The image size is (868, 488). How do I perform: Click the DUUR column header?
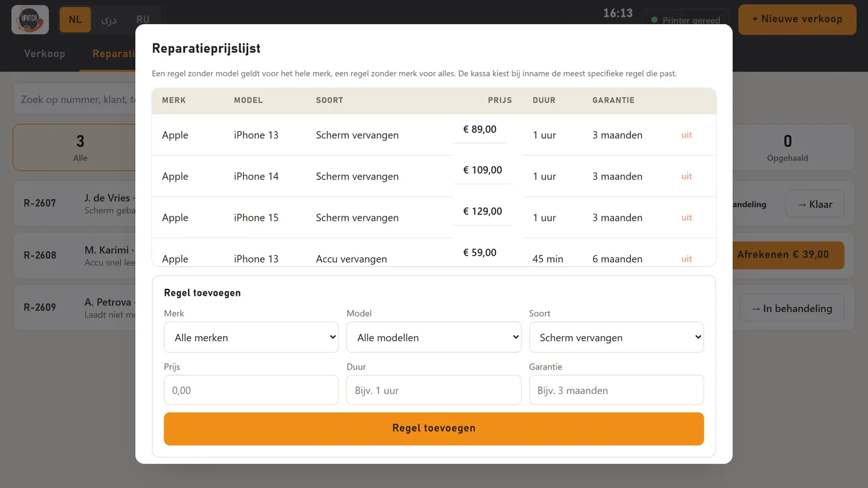[x=544, y=100]
